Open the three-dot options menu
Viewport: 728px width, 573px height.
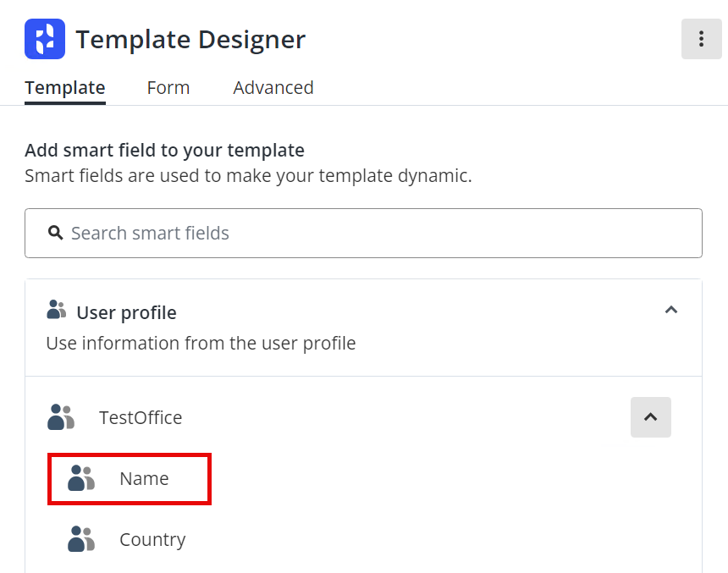pos(701,39)
